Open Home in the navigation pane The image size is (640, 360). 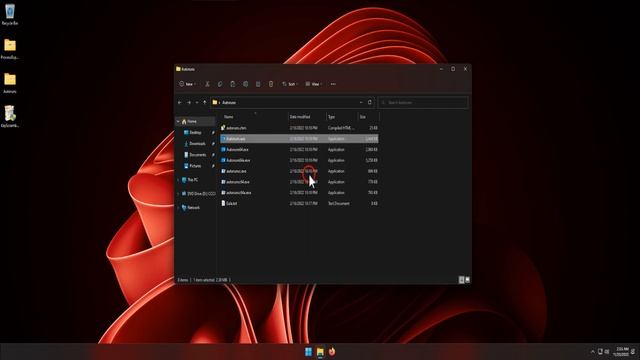[x=192, y=122]
